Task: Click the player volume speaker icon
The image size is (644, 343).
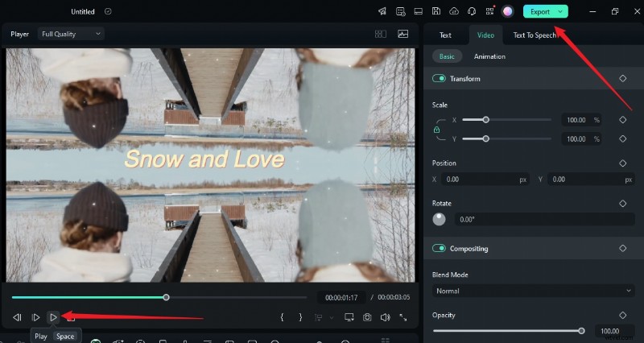Action: [x=386, y=317]
